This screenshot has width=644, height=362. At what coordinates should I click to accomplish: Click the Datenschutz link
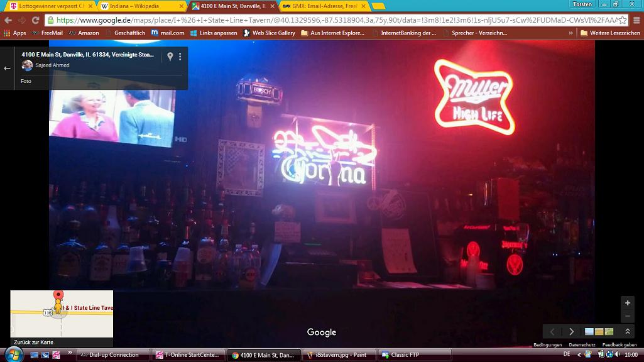[x=582, y=345]
